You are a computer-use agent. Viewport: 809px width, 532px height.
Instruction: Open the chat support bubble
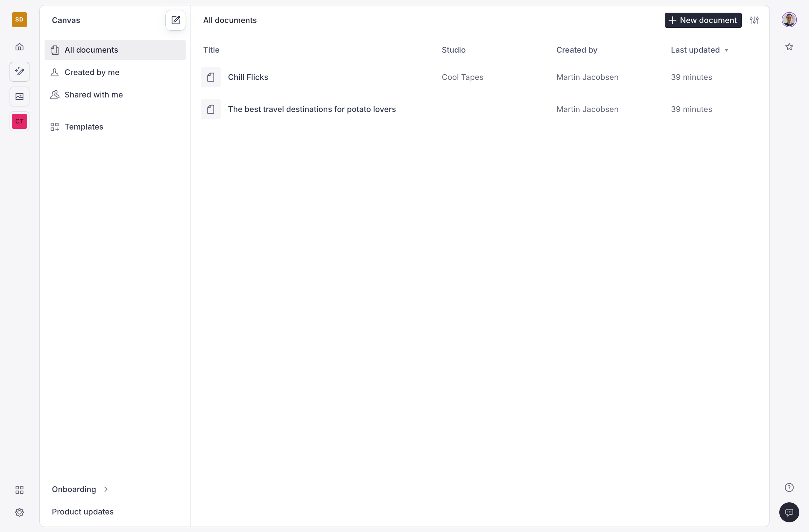pyautogui.click(x=789, y=512)
